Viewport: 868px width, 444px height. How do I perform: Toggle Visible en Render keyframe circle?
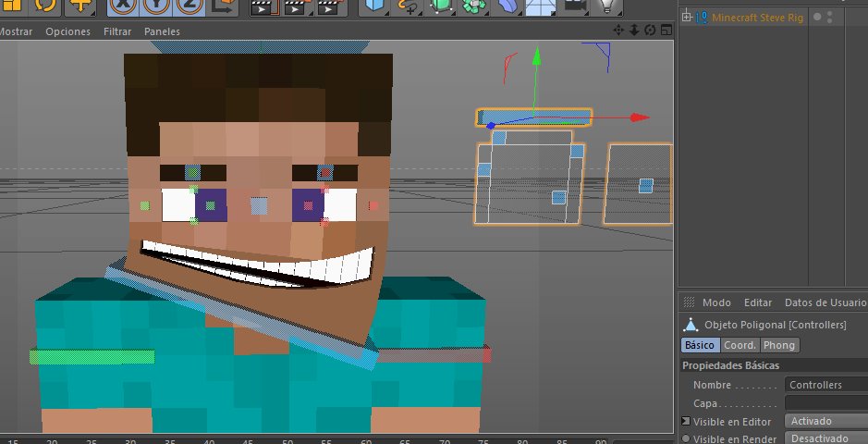click(686, 438)
